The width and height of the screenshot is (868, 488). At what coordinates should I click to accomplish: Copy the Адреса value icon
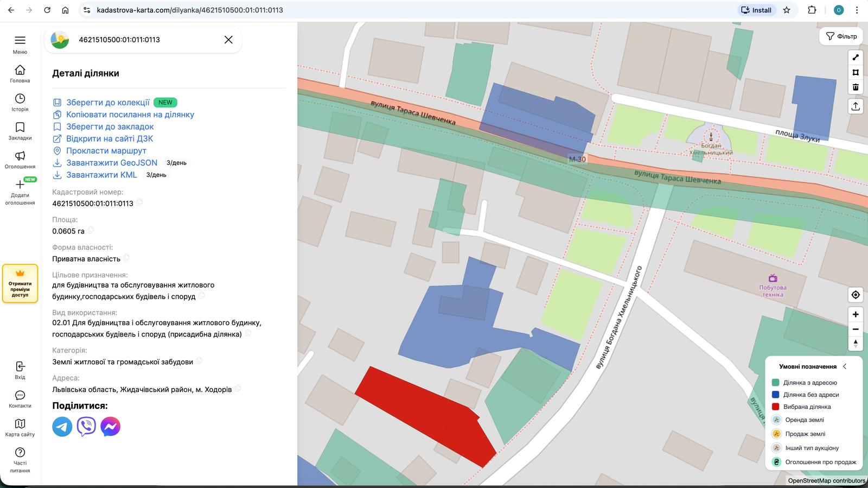pos(238,389)
